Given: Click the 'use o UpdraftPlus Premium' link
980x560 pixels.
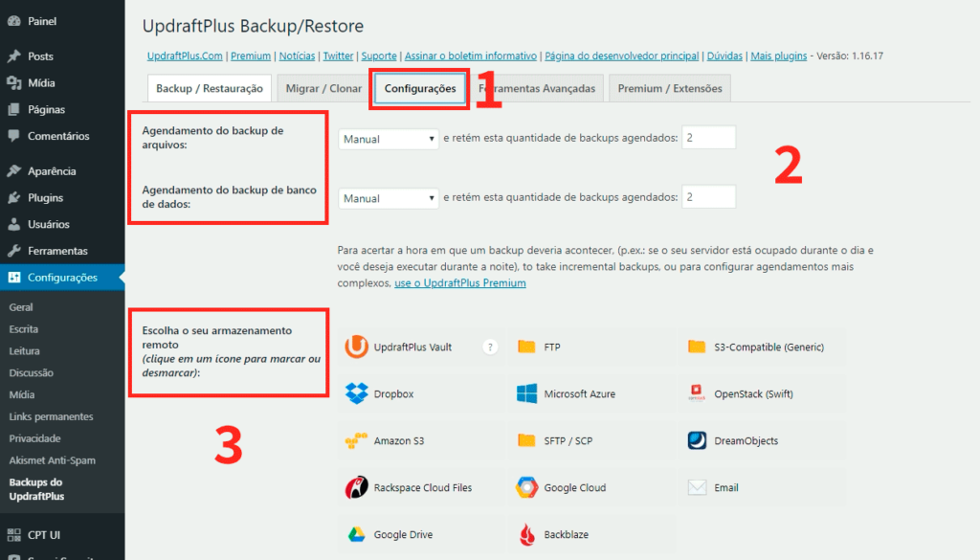Looking at the screenshot, I should pos(460,283).
